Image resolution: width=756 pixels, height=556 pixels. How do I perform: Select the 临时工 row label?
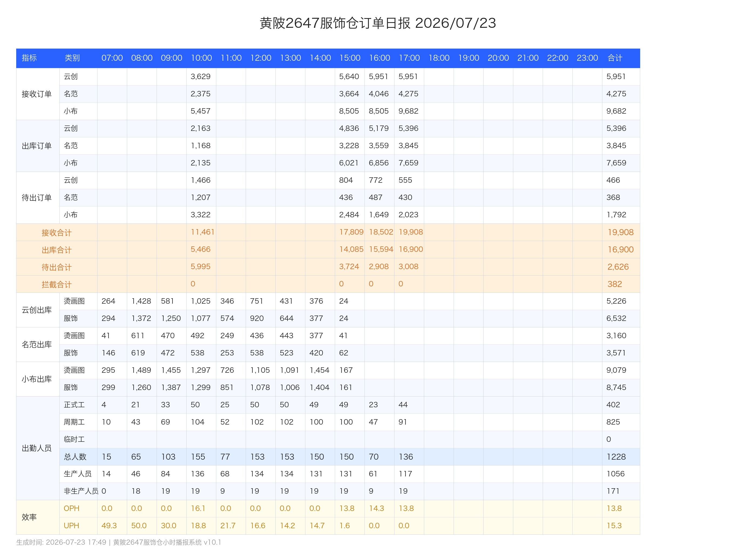75,439
